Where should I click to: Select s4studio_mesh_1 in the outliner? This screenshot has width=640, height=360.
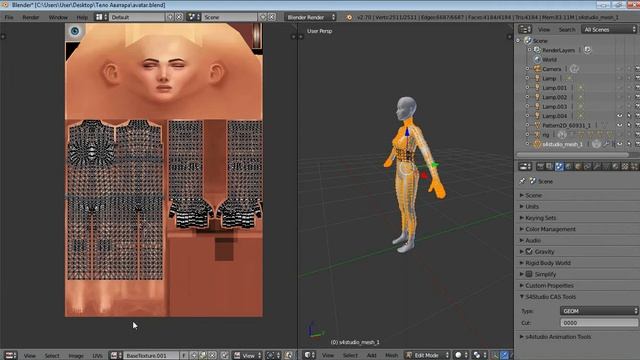click(562, 144)
